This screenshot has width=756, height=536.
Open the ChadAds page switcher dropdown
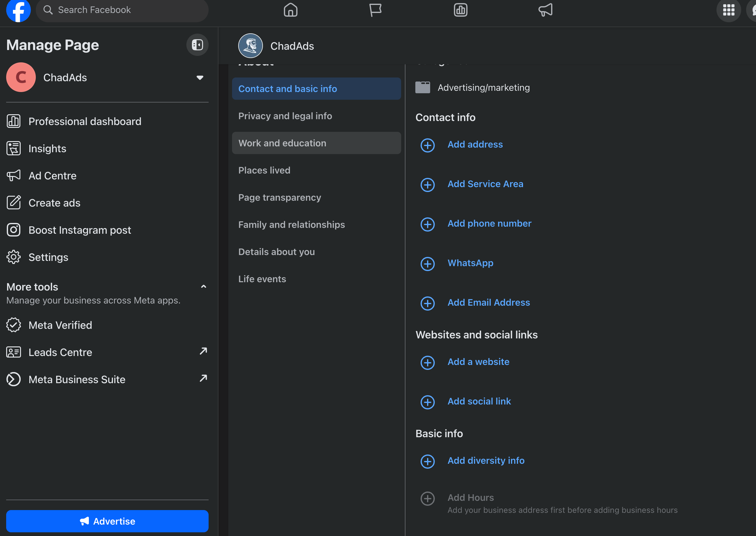click(200, 77)
